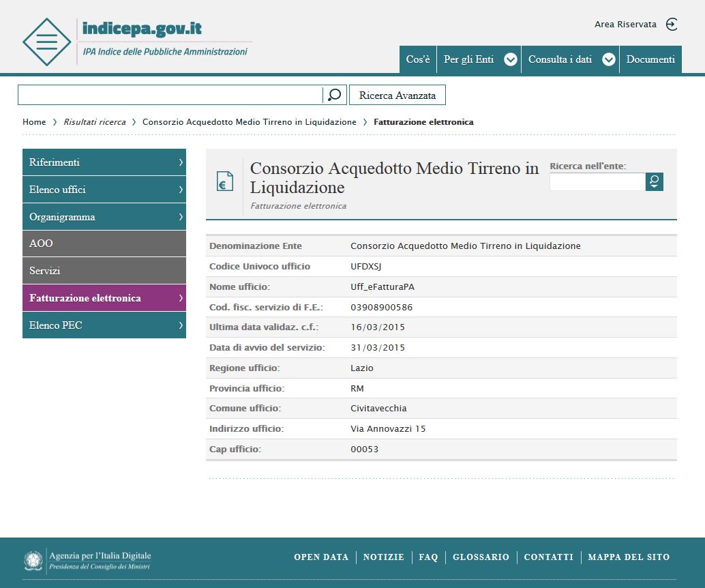Viewport: 705px width, 588px height.
Task: Open the NOTIZIE footer link
Action: pyautogui.click(x=384, y=557)
